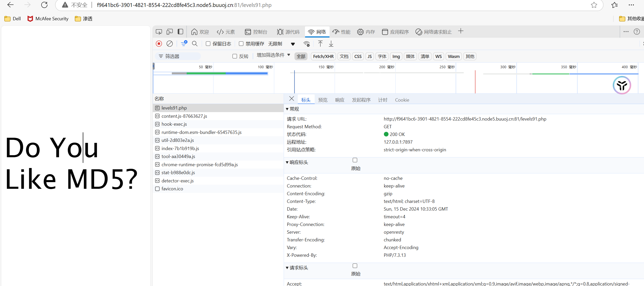644x286 pixels.
Task: Clear the network request log
Action: click(169, 44)
